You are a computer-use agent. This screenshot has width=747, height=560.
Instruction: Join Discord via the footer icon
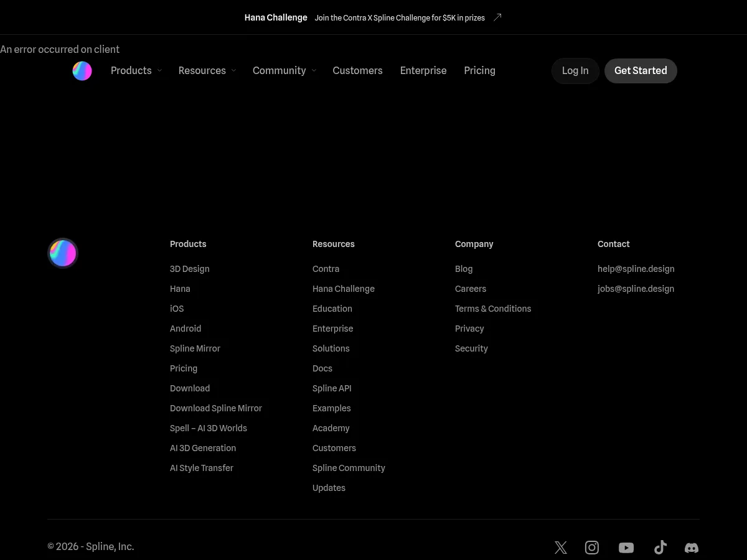(692, 548)
